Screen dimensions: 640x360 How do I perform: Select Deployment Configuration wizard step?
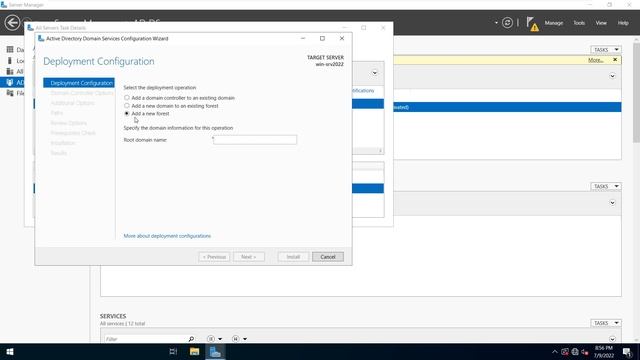79,83
